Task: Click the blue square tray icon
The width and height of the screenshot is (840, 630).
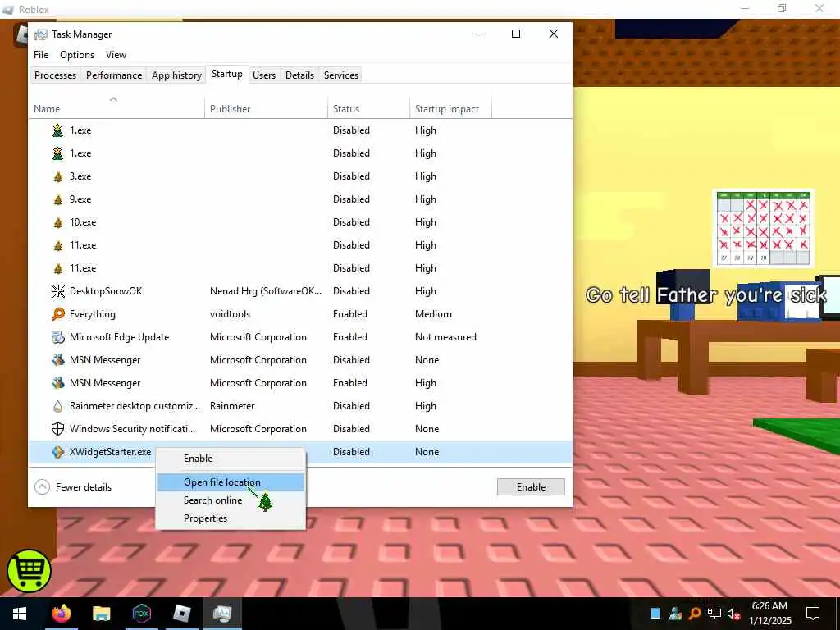Action: 655,614
